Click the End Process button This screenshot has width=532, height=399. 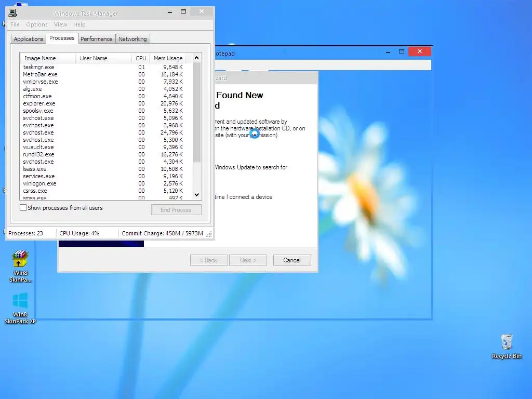coord(176,210)
